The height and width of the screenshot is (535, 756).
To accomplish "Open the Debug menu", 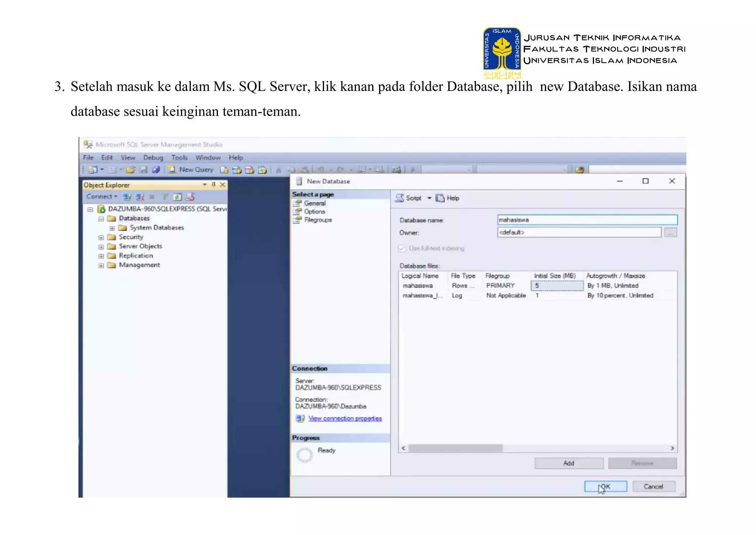I will [153, 158].
